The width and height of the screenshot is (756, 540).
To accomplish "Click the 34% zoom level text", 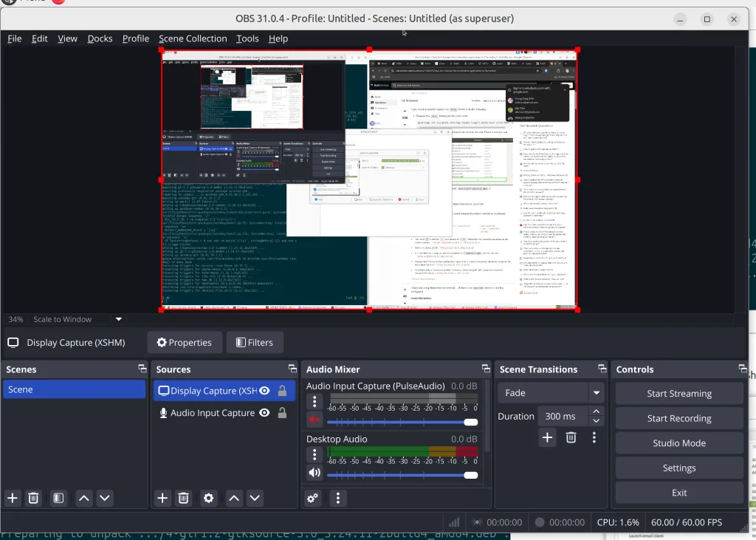I will coord(16,319).
